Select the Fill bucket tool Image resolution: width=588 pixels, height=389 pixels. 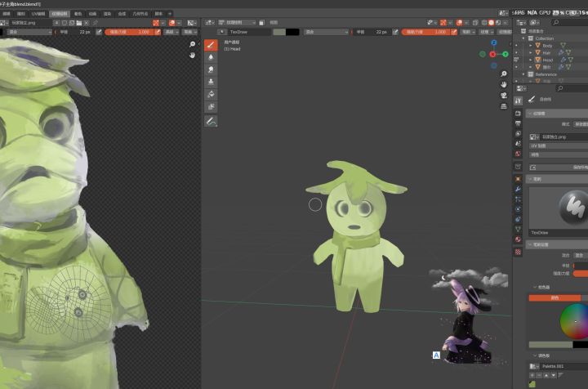coord(210,94)
